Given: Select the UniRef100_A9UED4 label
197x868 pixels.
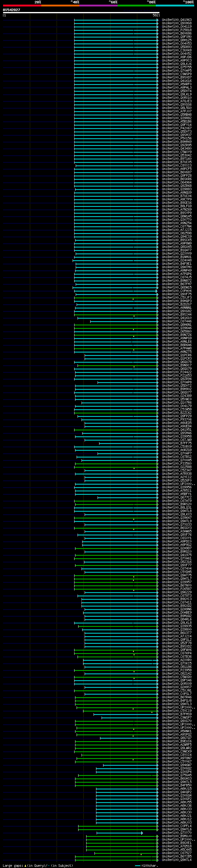Looking at the screenshot, I should 177,426.
